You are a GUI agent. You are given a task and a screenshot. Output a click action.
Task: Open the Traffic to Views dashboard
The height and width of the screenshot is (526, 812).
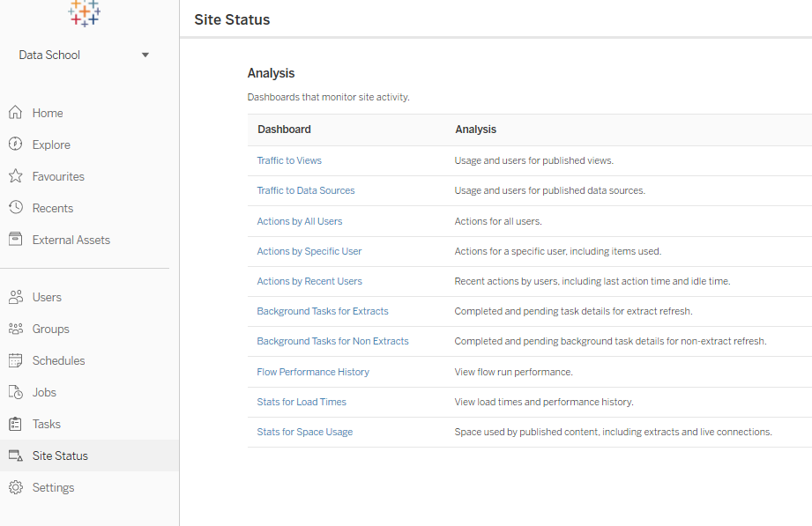[x=289, y=160]
